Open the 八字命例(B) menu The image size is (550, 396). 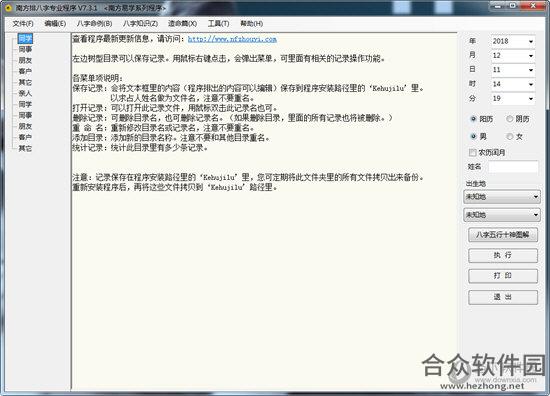pyautogui.click(x=94, y=24)
